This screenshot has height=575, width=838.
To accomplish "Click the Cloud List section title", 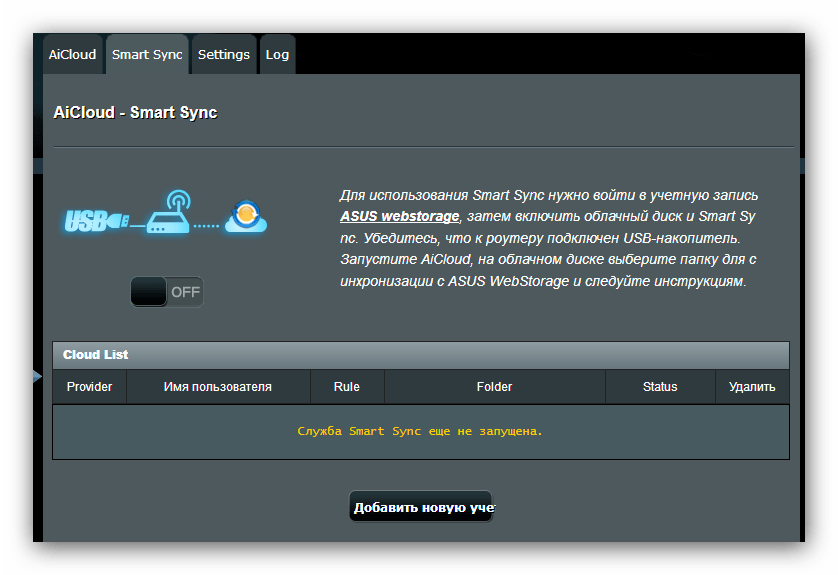I will point(96,355).
